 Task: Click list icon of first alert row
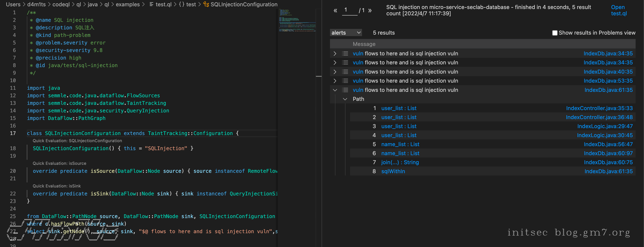[x=345, y=53]
